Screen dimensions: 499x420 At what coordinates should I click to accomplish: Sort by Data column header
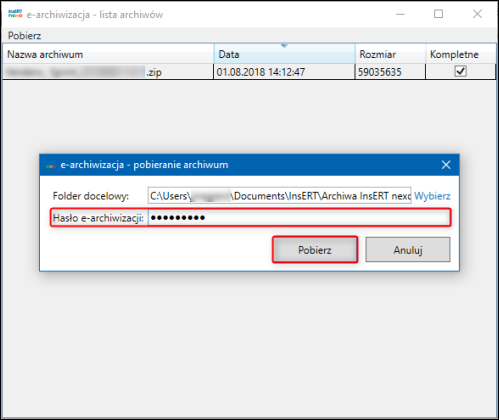284,54
